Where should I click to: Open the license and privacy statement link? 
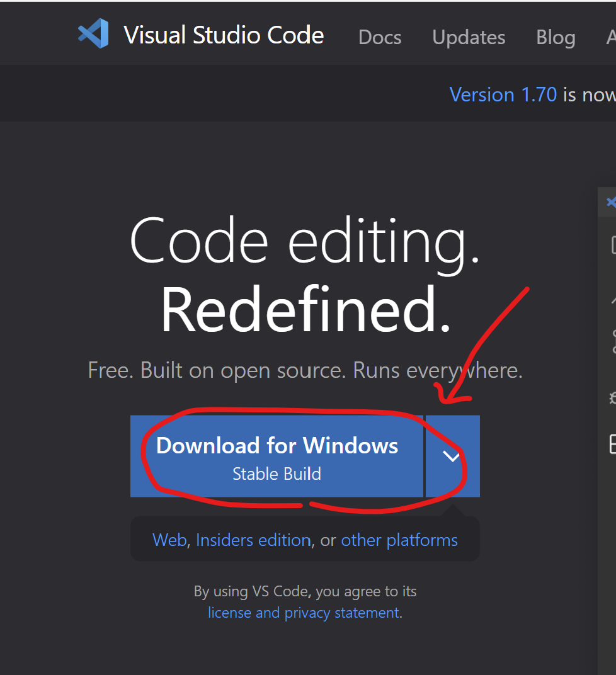(x=304, y=613)
